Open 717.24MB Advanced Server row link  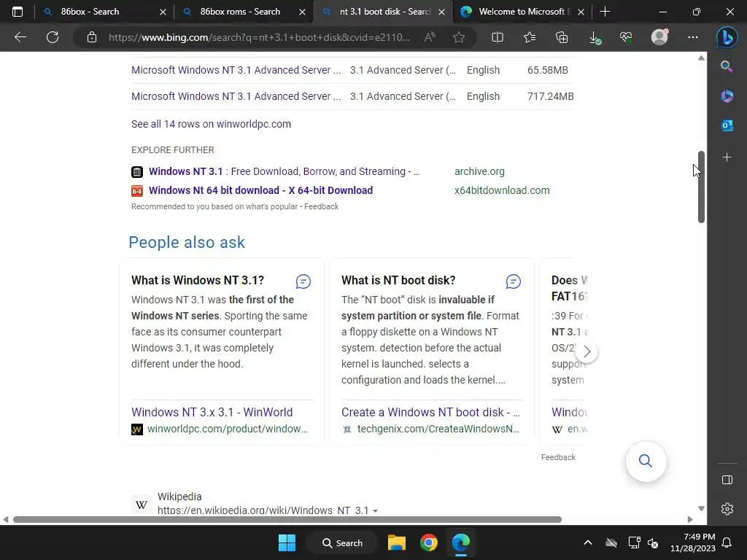pyautogui.click(x=236, y=96)
